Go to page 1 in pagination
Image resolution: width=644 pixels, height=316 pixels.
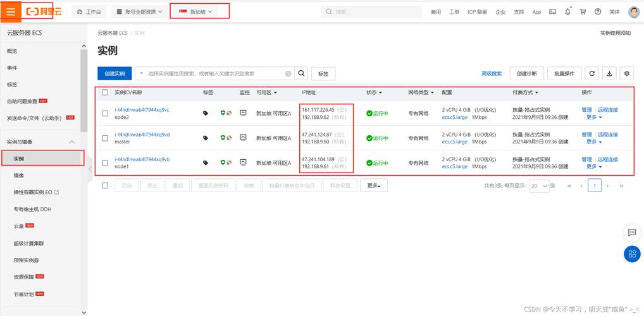[x=594, y=186]
